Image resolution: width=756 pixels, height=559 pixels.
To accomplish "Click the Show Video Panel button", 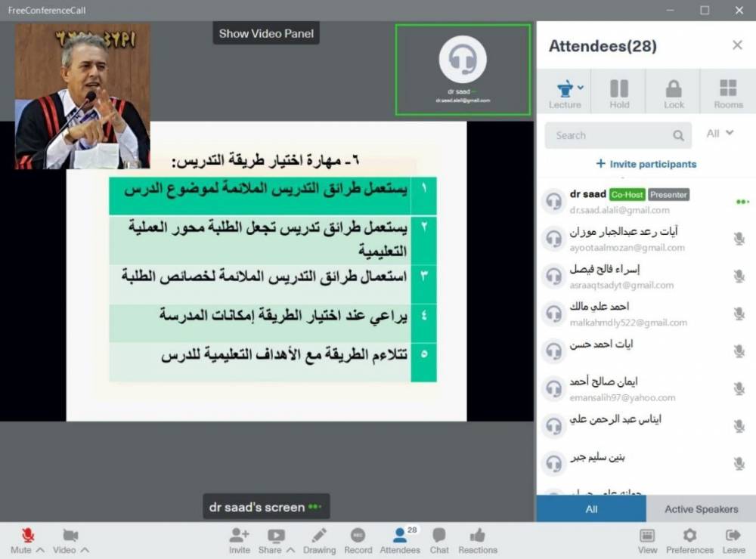I will [x=265, y=33].
